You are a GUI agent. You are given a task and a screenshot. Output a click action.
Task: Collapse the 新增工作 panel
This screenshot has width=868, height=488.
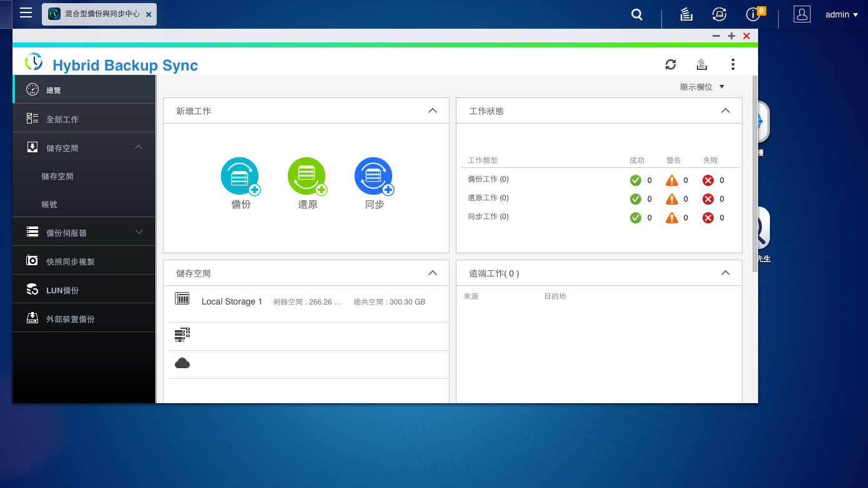(432, 110)
